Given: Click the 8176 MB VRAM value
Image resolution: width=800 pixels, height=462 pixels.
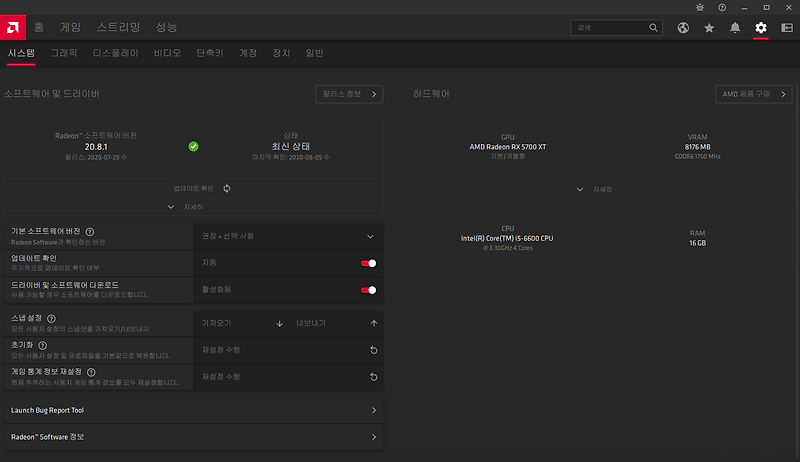Looking at the screenshot, I should [x=697, y=147].
